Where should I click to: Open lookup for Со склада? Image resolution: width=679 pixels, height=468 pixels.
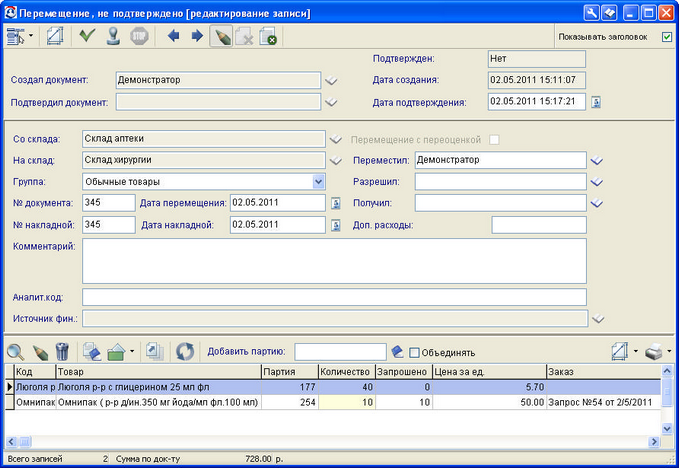pos(336,139)
